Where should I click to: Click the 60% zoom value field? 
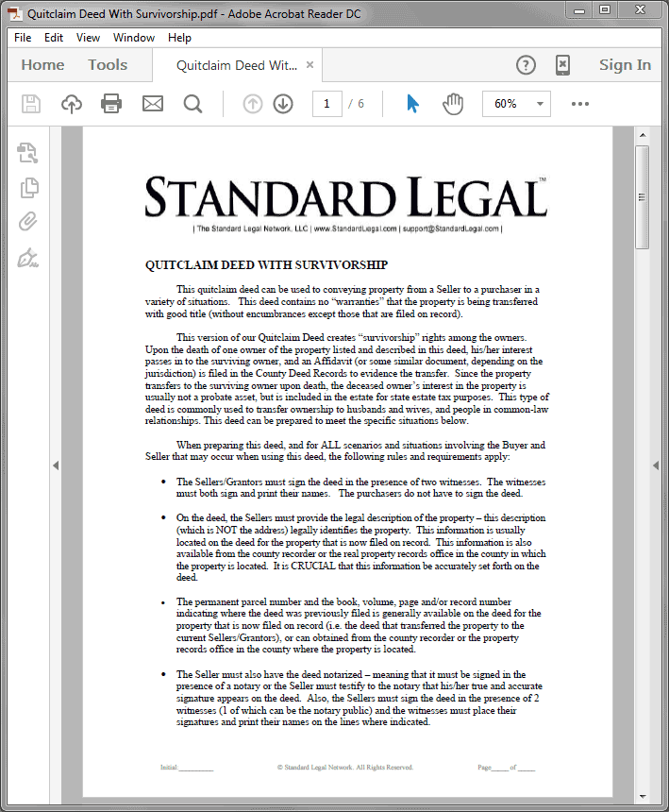coord(506,104)
